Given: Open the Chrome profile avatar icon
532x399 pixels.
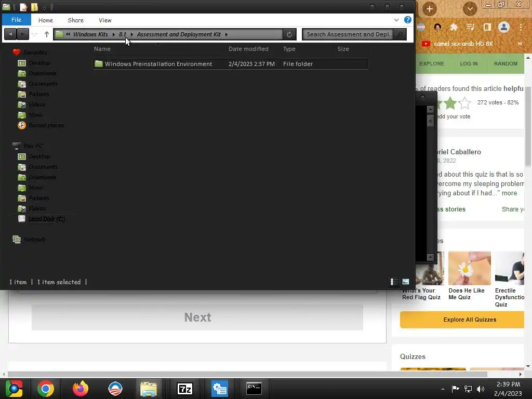Looking at the screenshot, I should [x=504, y=27].
